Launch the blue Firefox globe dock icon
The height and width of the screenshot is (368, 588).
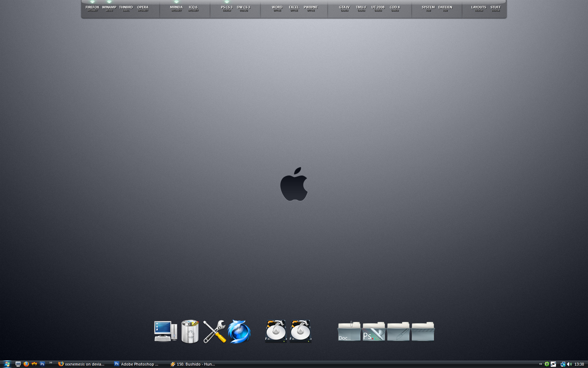pos(239,331)
